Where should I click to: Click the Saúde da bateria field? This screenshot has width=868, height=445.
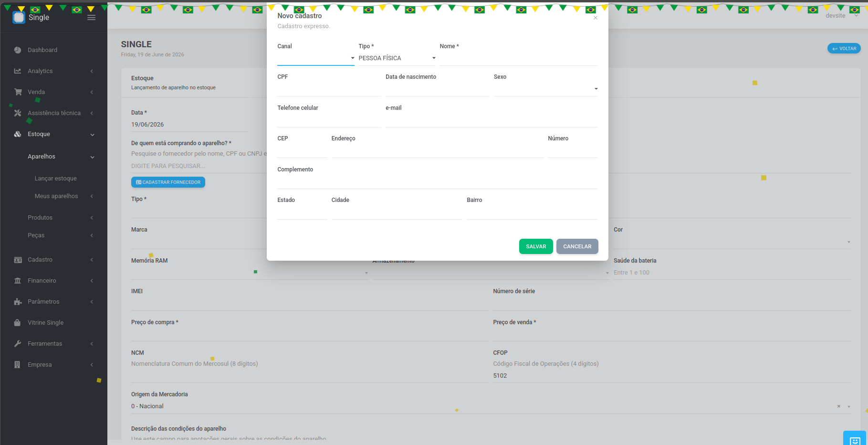[x=732, y=273]
